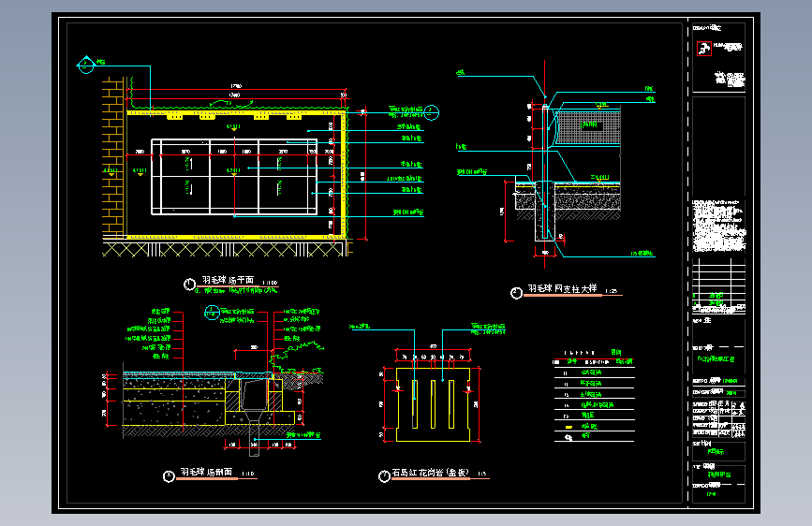Click the cyan section marker at plan top-left
Viewport: 812px width, 526px height.
[x=86, y=65]
